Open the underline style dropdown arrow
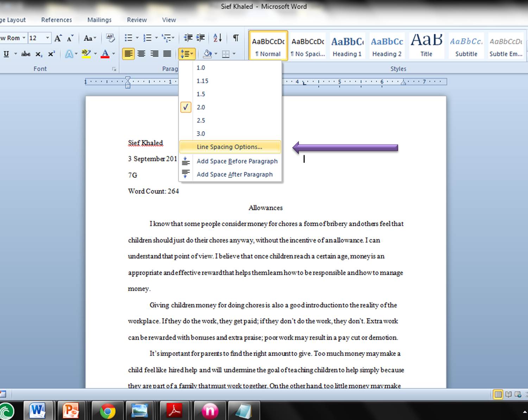The image size is (528, 420). click(15, 54)
